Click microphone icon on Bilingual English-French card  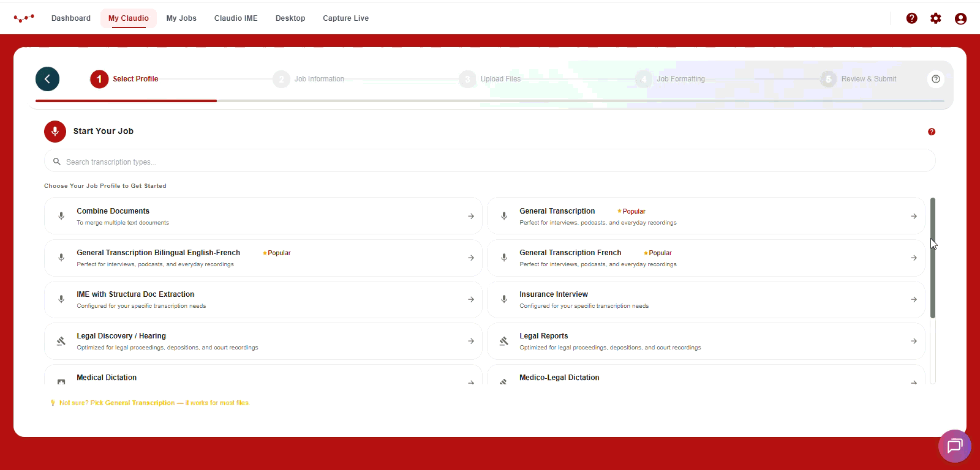pos(61,258)
